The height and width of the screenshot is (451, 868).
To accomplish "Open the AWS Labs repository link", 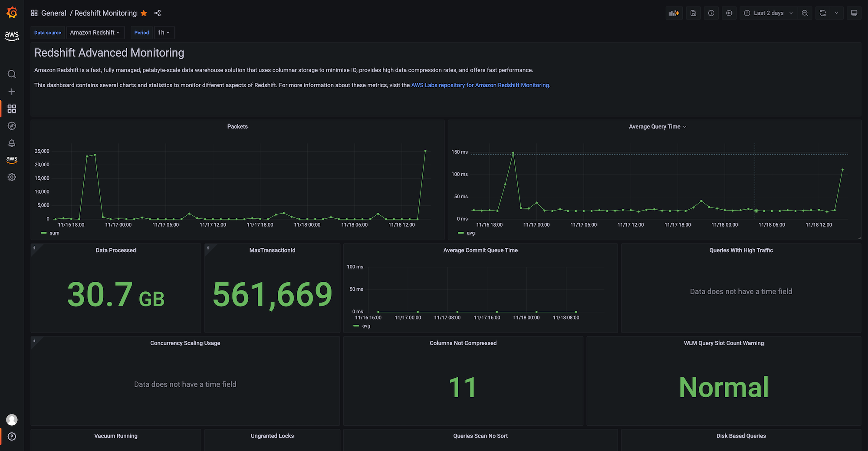I will point(480,85).
